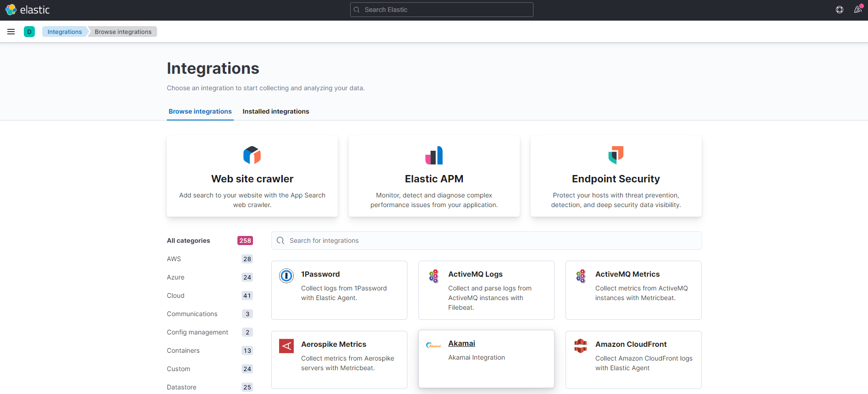
Task: Click the Cloud count badge 41
Action: [247, 295]
